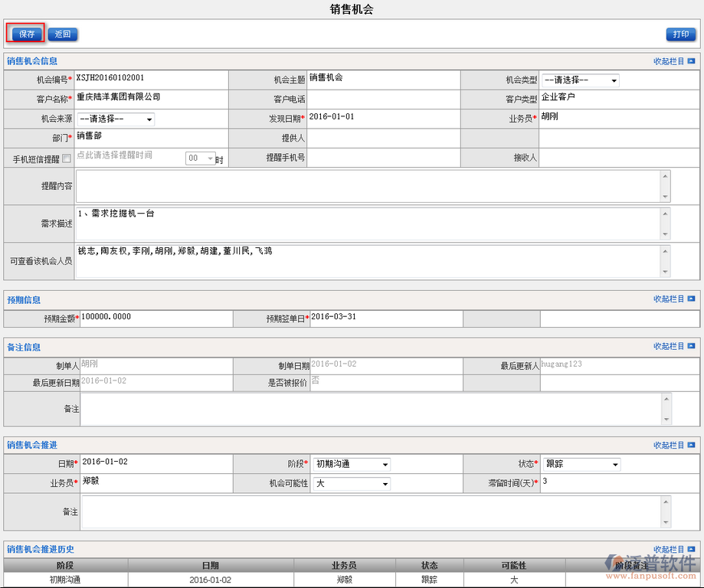Viewport: 704px width, 588px height.
Task: Open the 机会类型 dropdown
Action: pyautogui.click(x=580, y=80)
